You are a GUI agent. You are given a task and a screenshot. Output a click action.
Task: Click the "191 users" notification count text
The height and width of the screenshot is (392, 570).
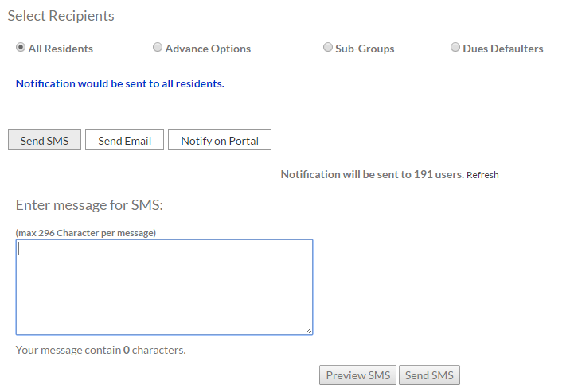coord(439,175)
